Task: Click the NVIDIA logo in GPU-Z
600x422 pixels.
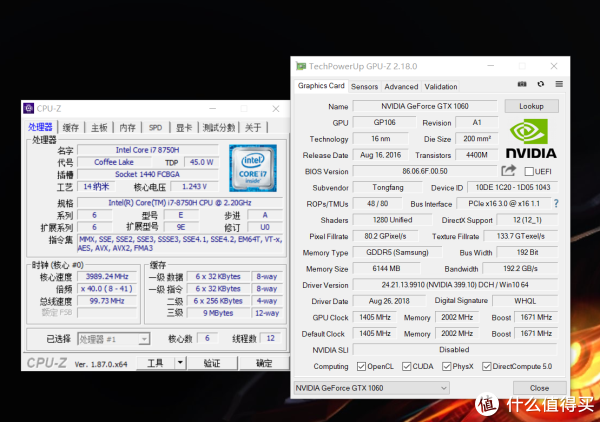Action: pos(531,138)
